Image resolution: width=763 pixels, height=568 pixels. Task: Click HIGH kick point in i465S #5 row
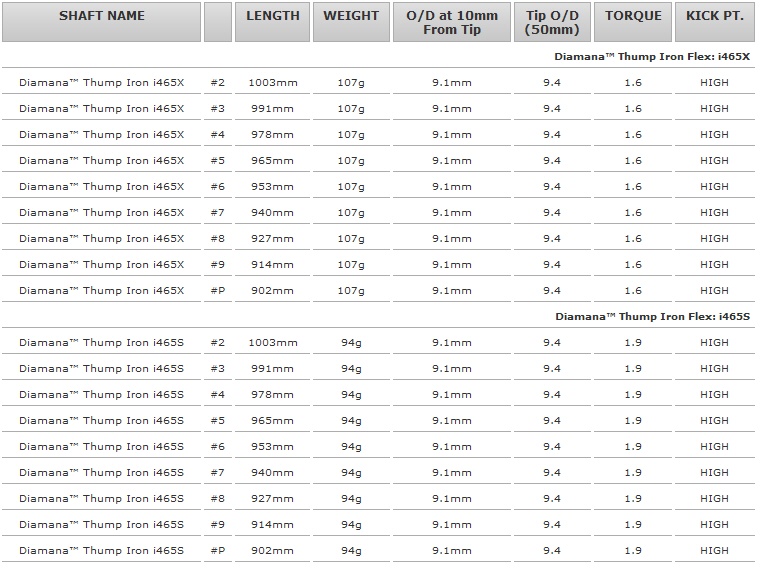(x=714, y=421)
